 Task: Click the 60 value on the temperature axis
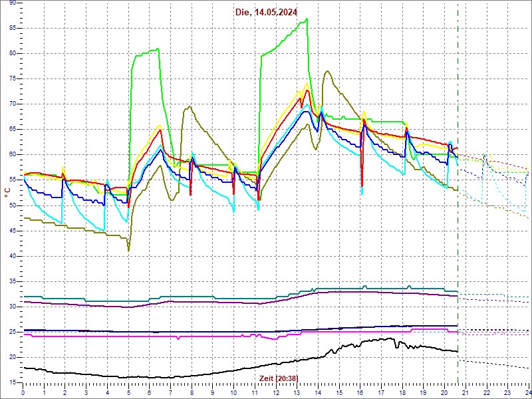click(12, 155)
